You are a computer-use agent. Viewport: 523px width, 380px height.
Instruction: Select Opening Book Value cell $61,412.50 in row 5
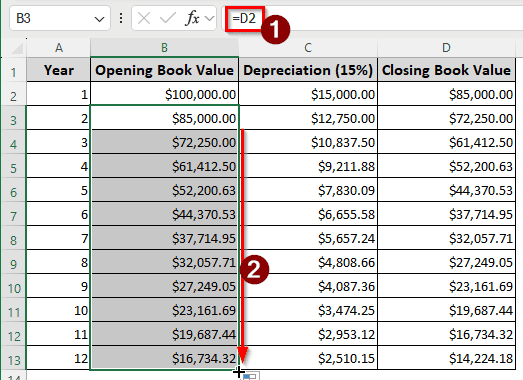click(164, 166)
